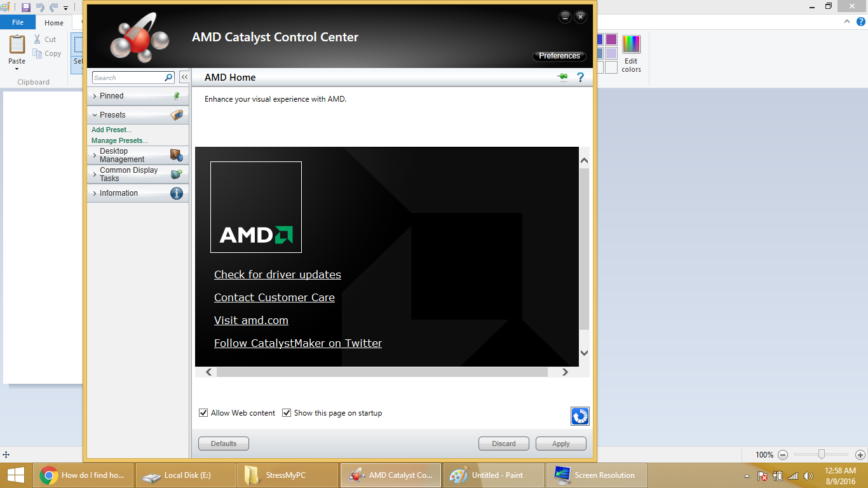The width and height of the screenshot is (868, 488).
Task: Click Copy in the Paint ribbon
Action: point(48,53)
